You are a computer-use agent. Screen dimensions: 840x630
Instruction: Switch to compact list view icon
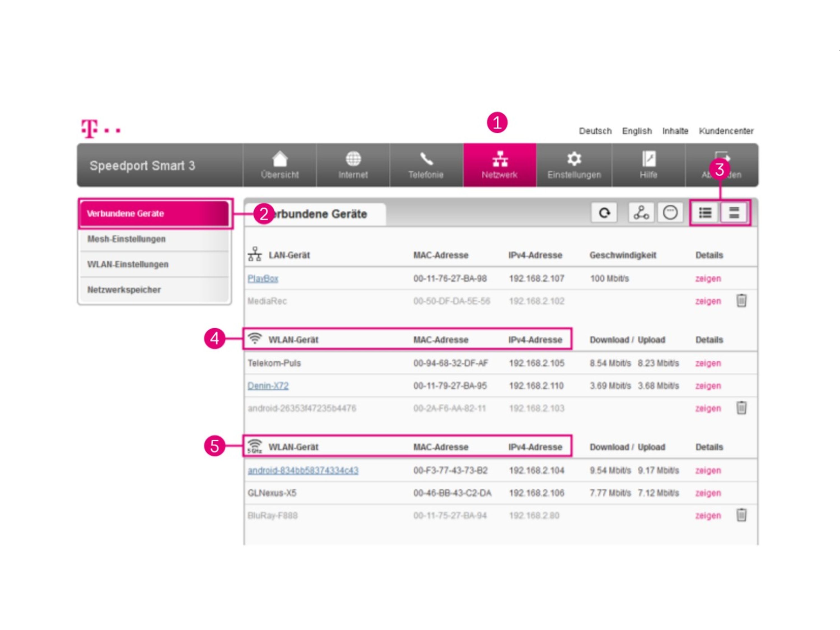pos(734,213)
